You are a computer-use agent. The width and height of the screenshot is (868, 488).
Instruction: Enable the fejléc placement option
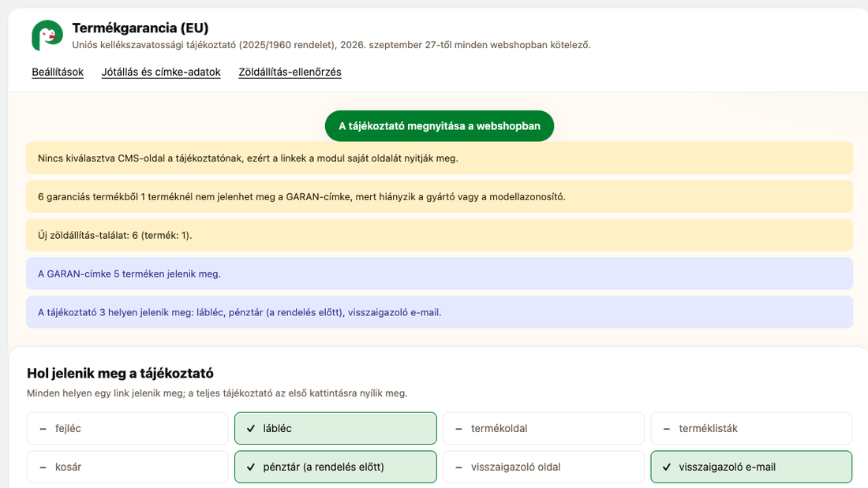click(x=127, y=428)
